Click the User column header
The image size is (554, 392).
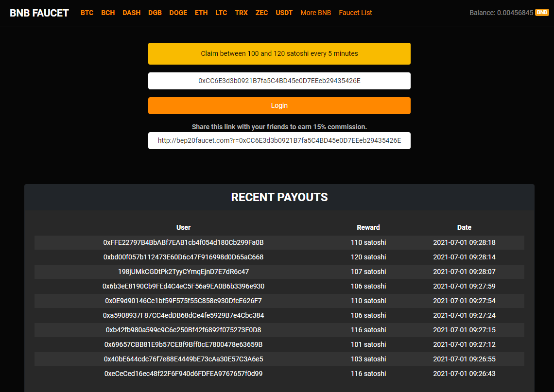(x=183, y=227)
